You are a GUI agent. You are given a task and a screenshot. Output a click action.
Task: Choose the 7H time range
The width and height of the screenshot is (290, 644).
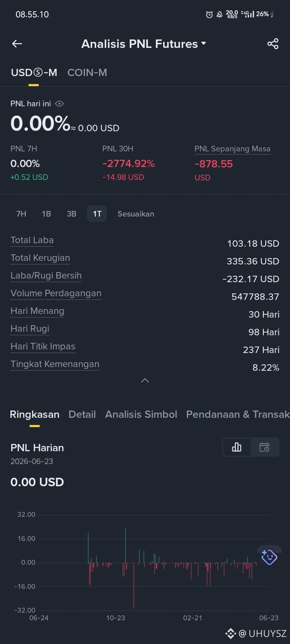tap(21, 214)
